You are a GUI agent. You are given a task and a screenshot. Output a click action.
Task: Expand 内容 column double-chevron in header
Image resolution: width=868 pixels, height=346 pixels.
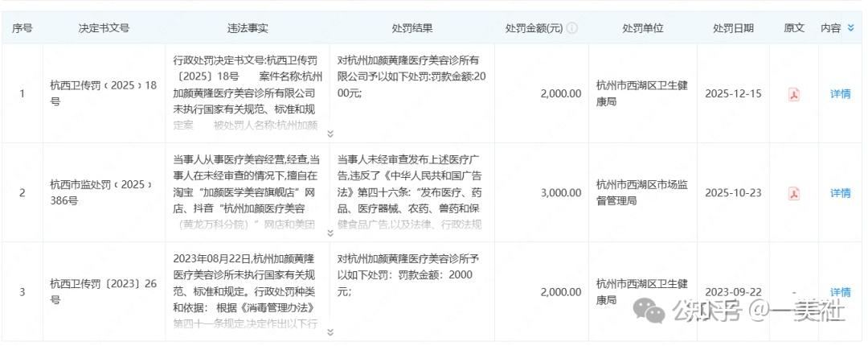coord(851,28)
